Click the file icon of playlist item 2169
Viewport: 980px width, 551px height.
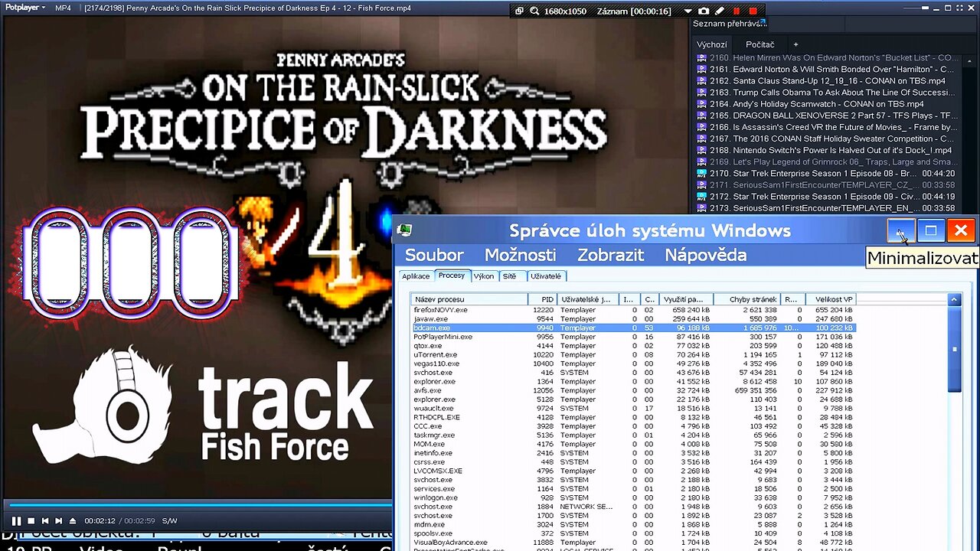(701, 161)
